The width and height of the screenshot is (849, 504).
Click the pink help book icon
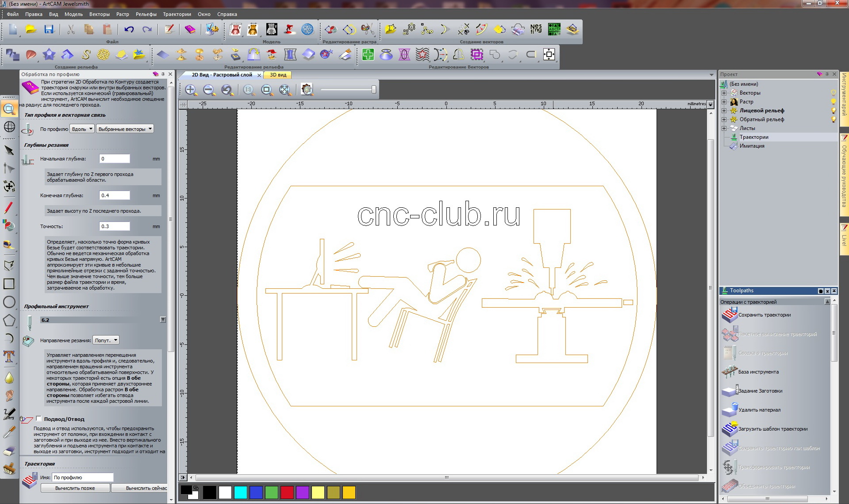(190, 30)
